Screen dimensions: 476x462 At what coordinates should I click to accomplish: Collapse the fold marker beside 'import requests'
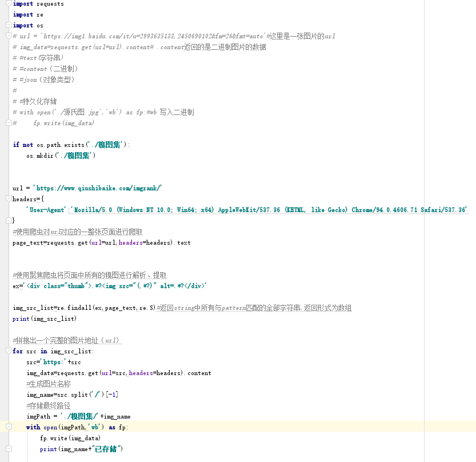pos(9,3)
